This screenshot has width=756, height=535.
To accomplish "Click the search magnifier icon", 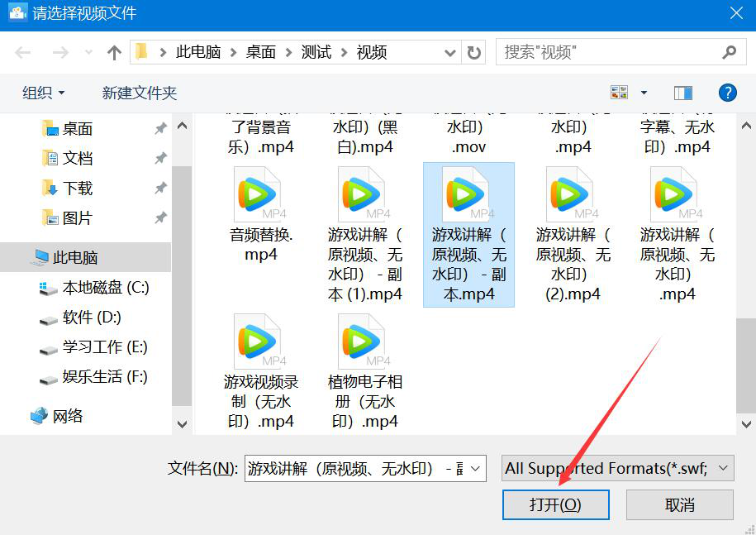I will 729,52.
